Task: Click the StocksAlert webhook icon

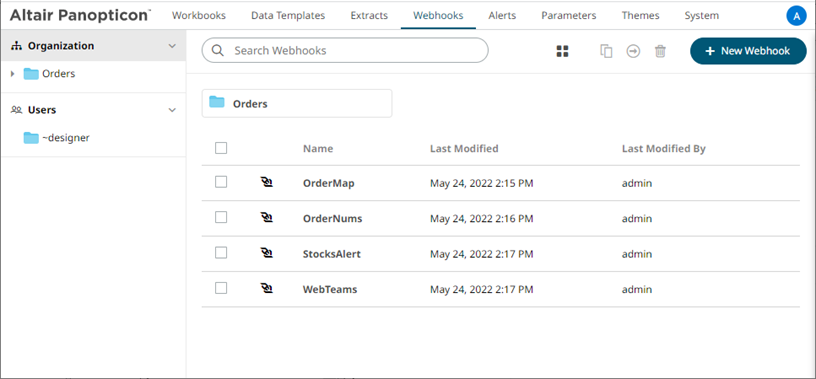Action: [x=266, y=253]
